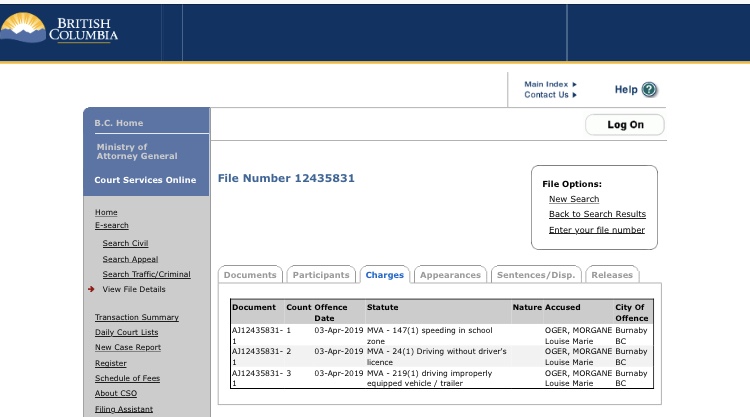Go to B.C. Home
The image size is (750, 417).
point(119,123)
